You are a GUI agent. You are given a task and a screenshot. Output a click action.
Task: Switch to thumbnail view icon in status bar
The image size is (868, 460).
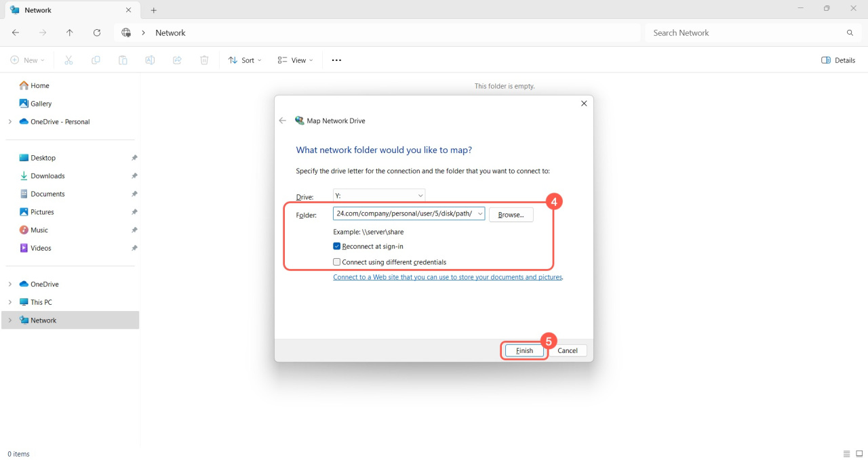859,454
